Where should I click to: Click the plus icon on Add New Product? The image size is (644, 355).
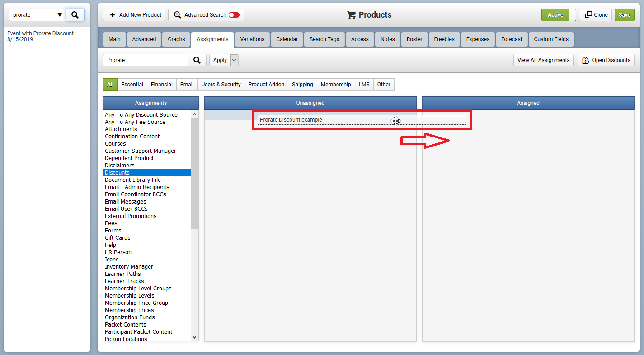(112, 15)
